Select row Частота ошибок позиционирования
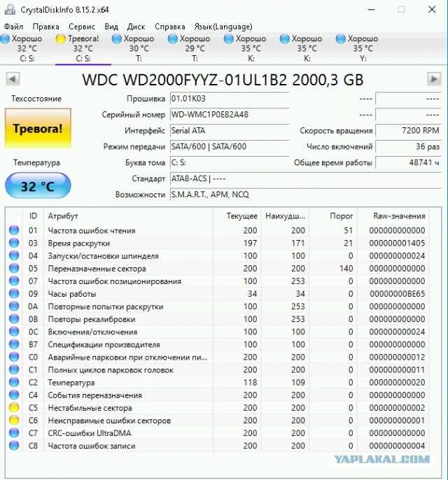 (217, 281)
